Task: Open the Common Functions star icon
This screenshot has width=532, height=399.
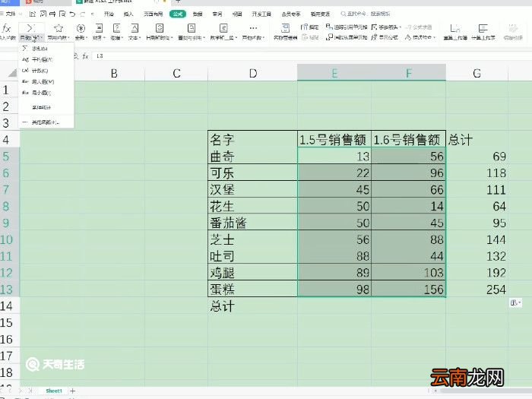Action: pyautogui.click(x=59, y=28)
